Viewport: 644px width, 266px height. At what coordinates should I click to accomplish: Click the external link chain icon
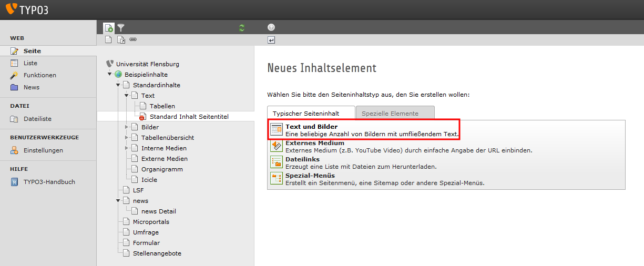[133, 39]
